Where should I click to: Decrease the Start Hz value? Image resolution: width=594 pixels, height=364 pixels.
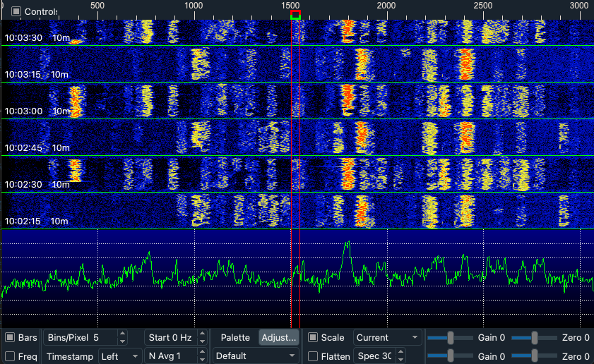click(202, 341)
